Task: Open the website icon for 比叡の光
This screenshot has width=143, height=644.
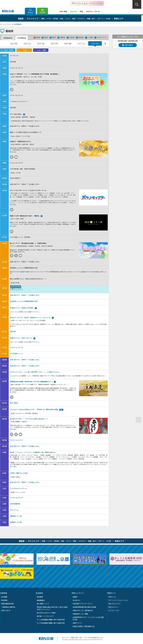Action: (x=12, y=157)
